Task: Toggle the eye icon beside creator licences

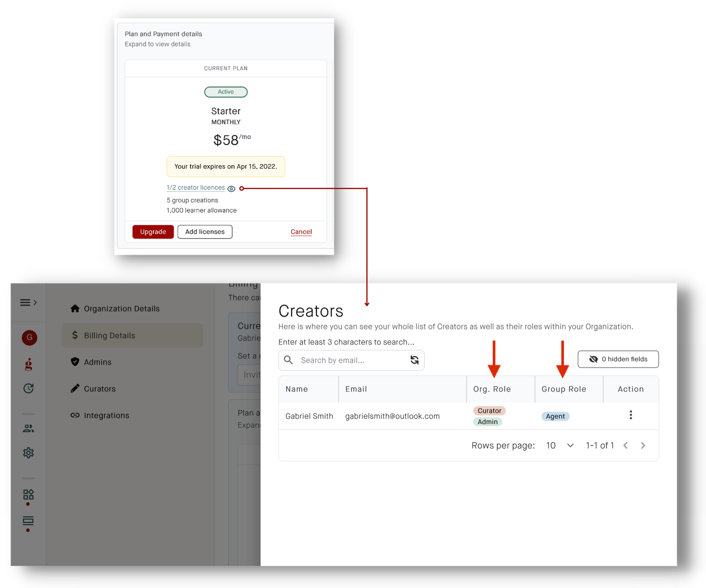Action: (232, 189)
